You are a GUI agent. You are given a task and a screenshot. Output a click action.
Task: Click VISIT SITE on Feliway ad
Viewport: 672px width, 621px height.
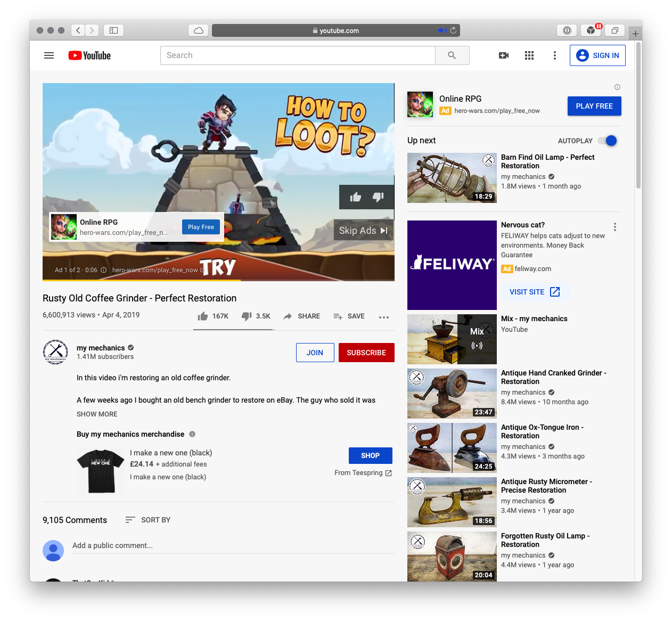pos(535,292)
